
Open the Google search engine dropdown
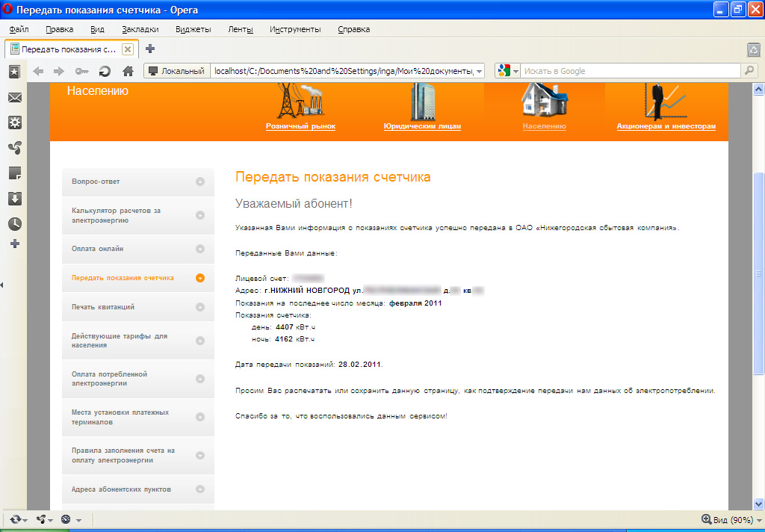(508, 72)
